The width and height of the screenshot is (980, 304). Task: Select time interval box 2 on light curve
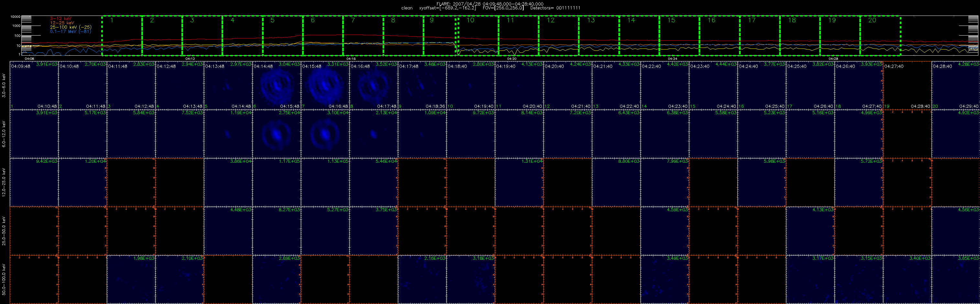tap(162, 36)
